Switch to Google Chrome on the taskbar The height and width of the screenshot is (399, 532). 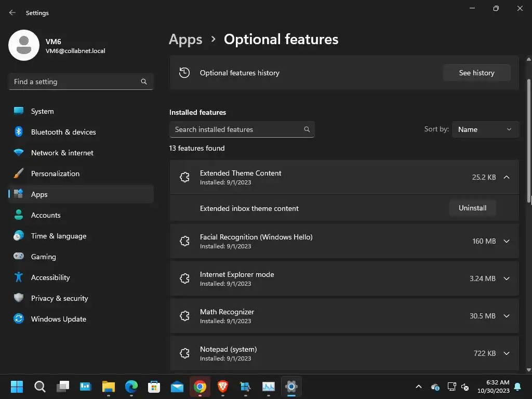pos(200,387)
